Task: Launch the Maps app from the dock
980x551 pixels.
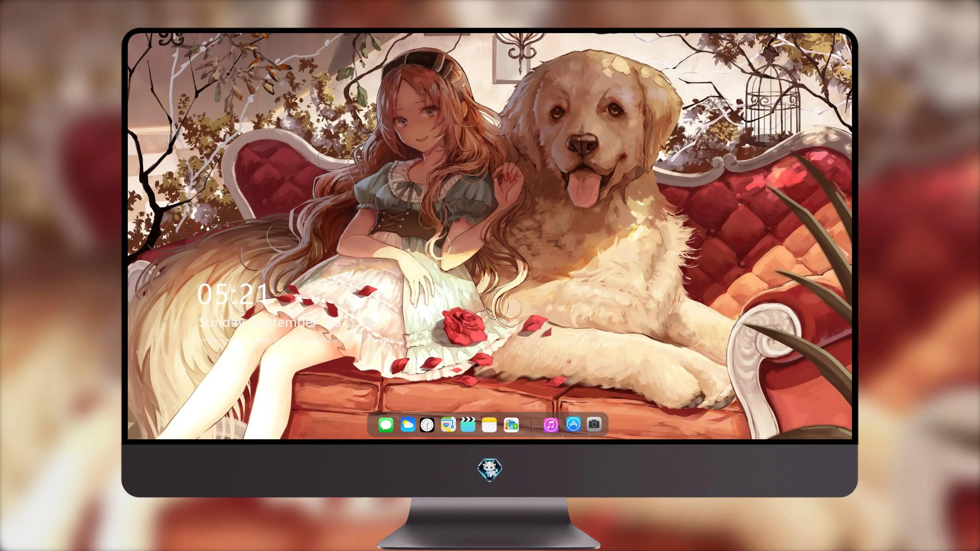Action: pyautogui.click(x=448, y=424)
